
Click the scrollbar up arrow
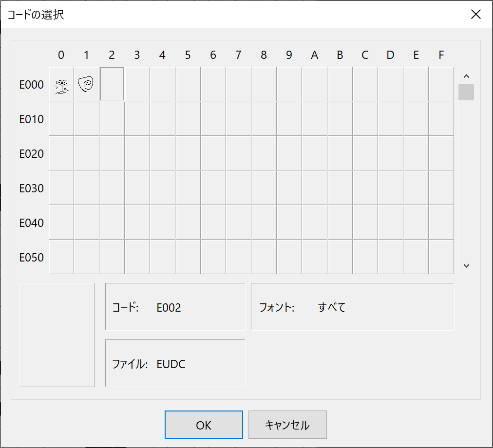pyautogui.click(x=466, y=75)
